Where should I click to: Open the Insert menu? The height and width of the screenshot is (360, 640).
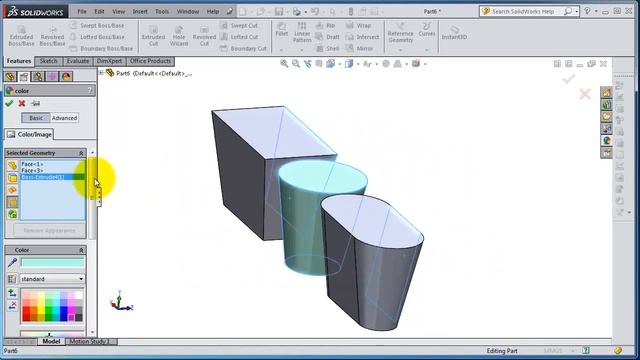click(140, 12)
